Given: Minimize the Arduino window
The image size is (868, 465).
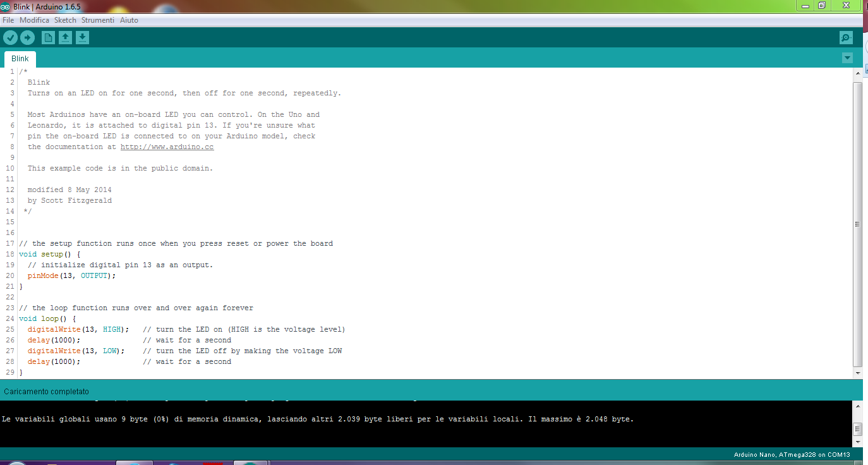Looking at the screenshot, I should pyautogui.click(x=804, y=5).
